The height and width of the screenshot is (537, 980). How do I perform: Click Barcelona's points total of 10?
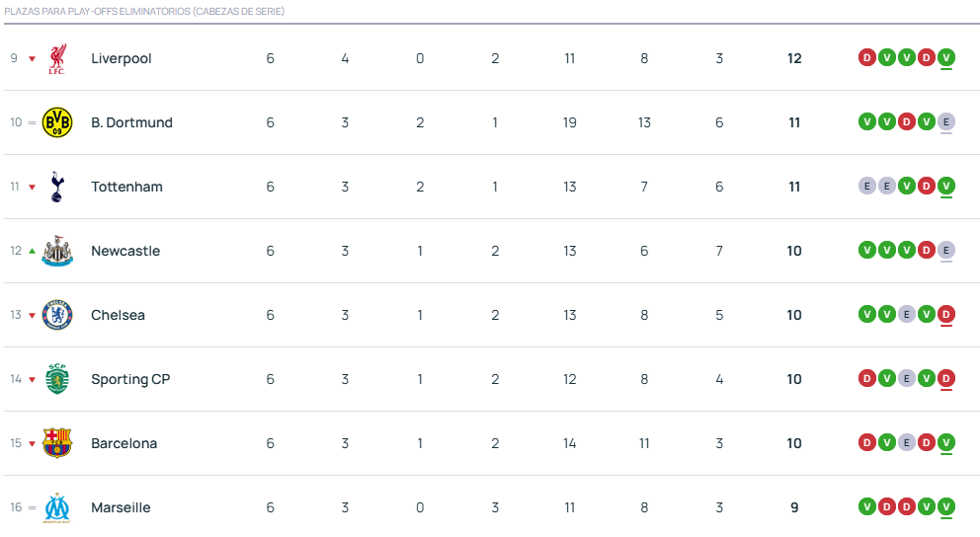(794, 443)
